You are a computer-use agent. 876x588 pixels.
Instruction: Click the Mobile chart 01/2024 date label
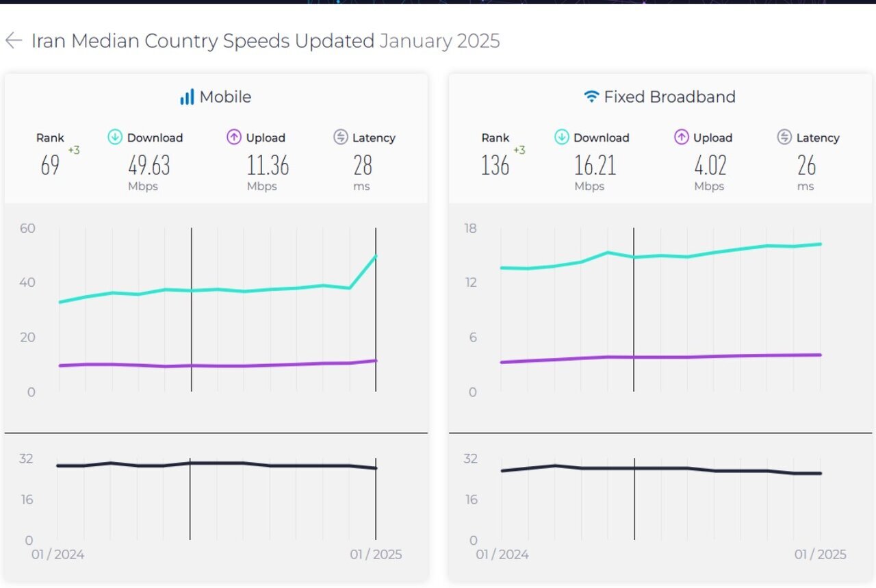click(57, 554)
